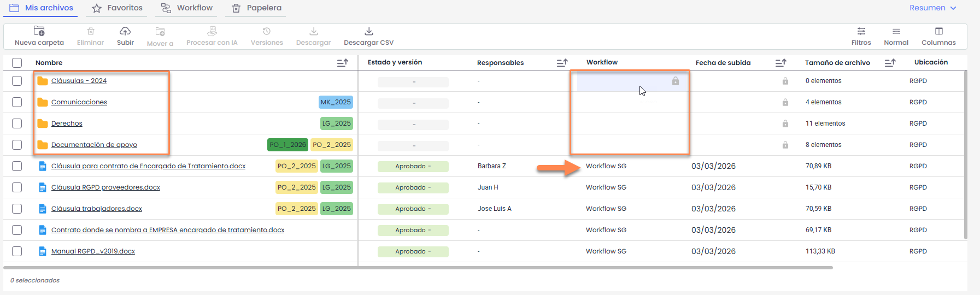
Task: Select checkbox for Manual RGPD_v2019.docx
Action: (17, 251)
